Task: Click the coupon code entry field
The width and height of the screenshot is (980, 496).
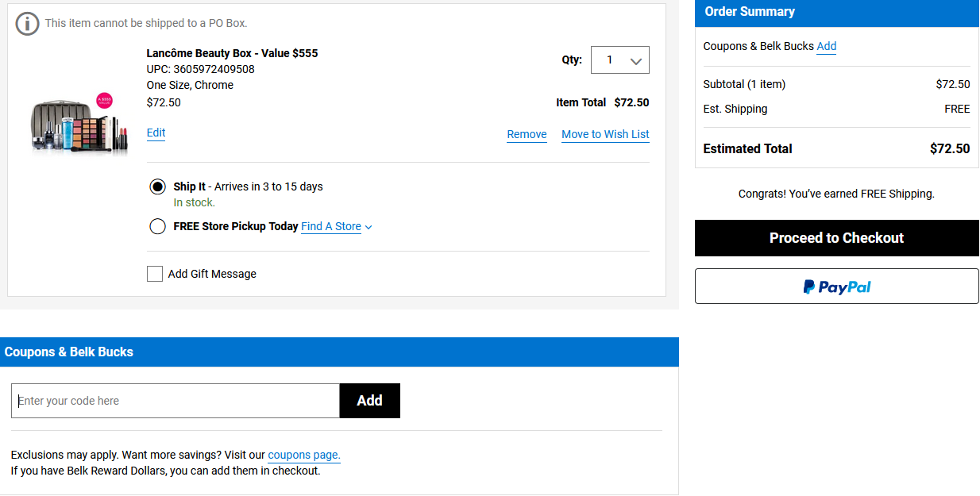Action: [x=176, y=401]
